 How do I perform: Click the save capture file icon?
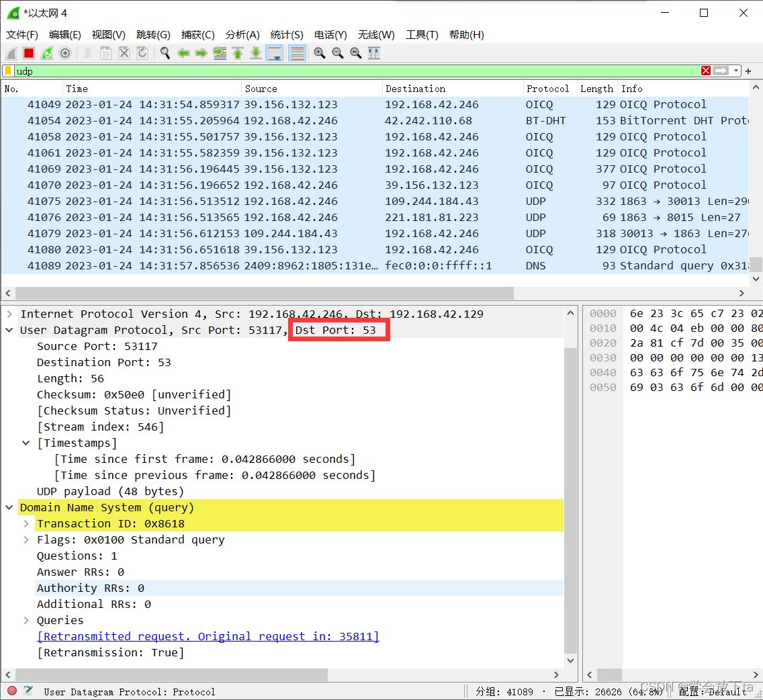[x=105, y=53]
